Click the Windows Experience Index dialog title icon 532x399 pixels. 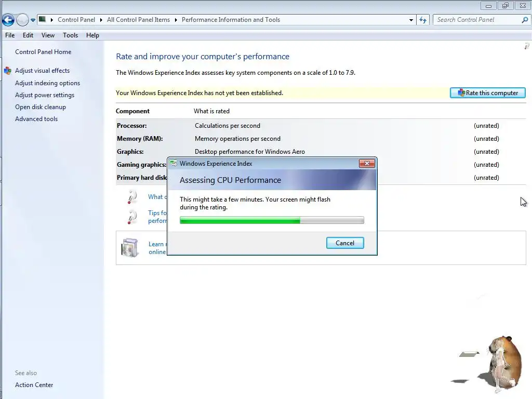click(x=174, y=164)
